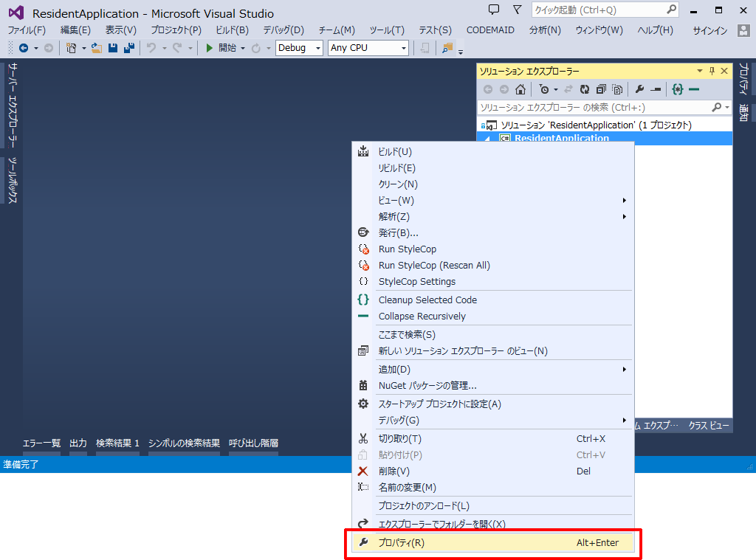Screen dimensions: 756x560
Task: Click Run StyleCop (Rescan All)
Action: 492,266
